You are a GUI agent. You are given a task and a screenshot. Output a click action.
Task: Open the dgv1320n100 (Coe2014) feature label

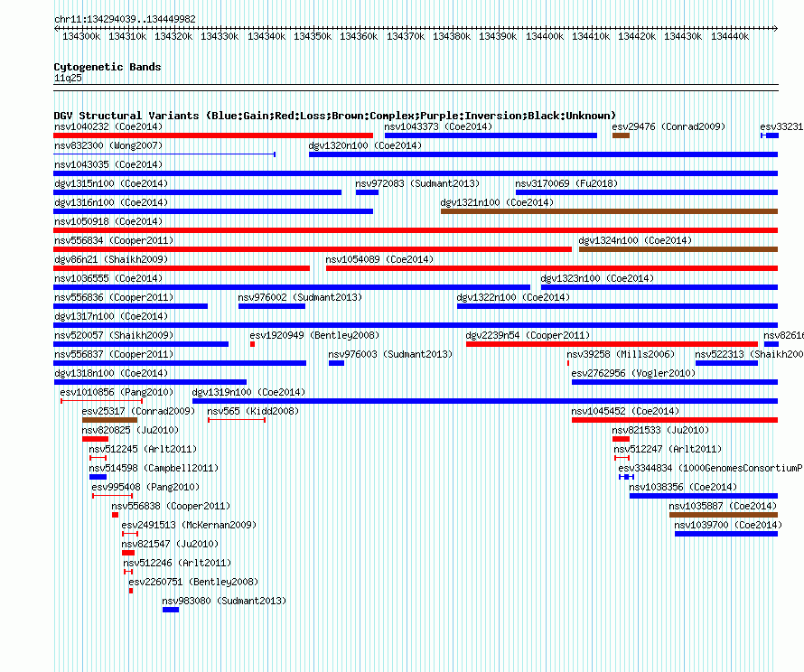pyautogui.click(x=365, y=145)
